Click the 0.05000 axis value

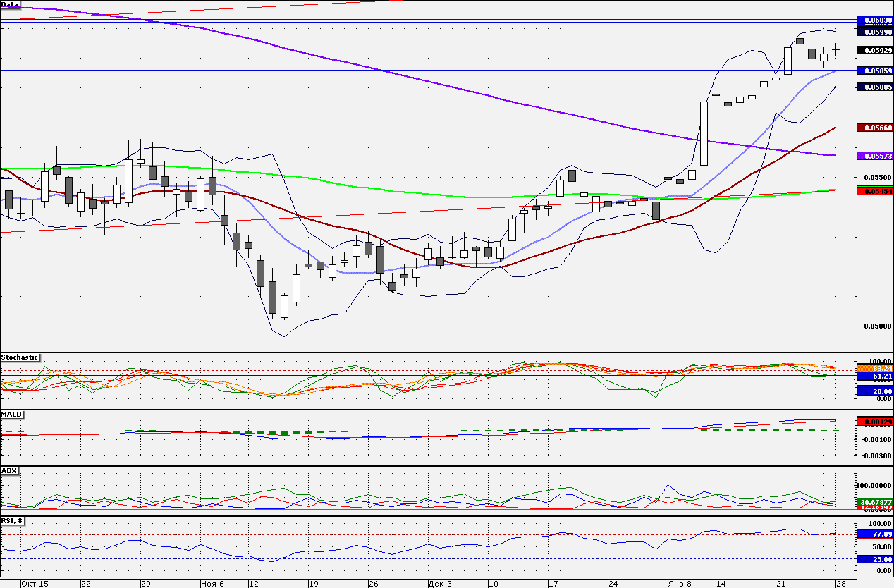click(877, 326)
